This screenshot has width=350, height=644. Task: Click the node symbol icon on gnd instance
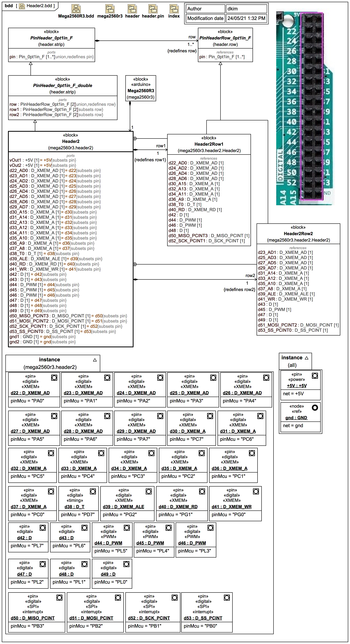315,408
